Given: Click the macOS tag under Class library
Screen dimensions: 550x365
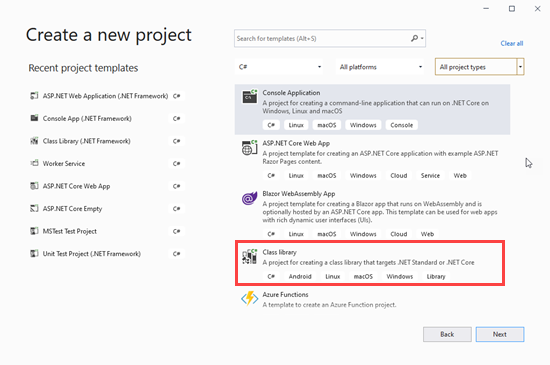Looking at the screenshot, I should (x=363, y=276).
